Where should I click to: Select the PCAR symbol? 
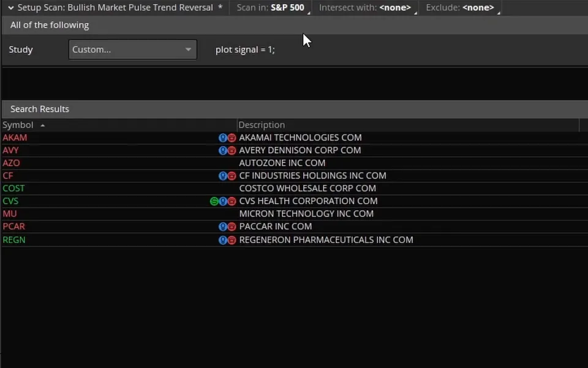14,226
